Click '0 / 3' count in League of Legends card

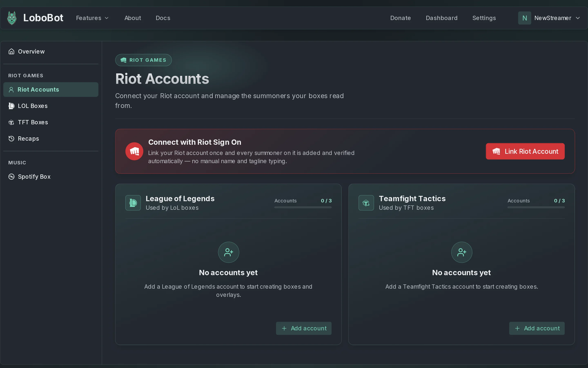(x=326, y=201)
